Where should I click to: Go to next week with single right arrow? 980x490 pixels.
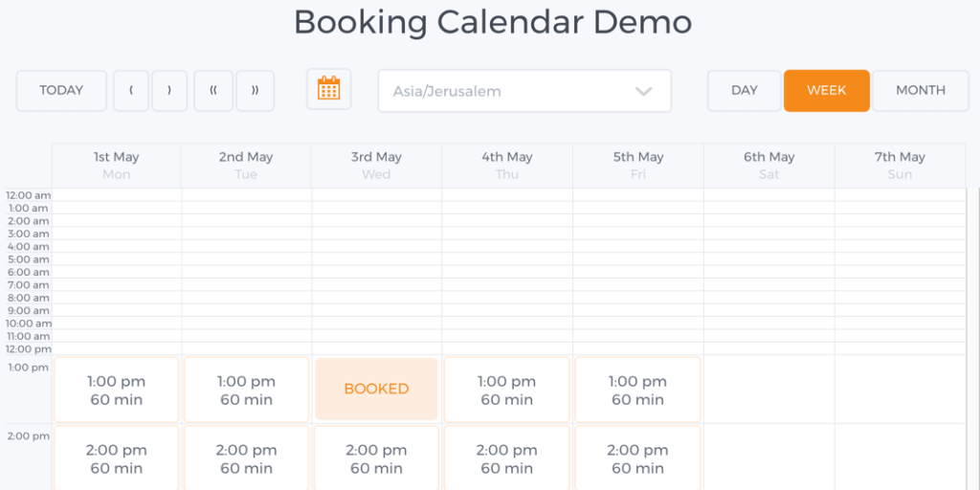pos(169,91)
